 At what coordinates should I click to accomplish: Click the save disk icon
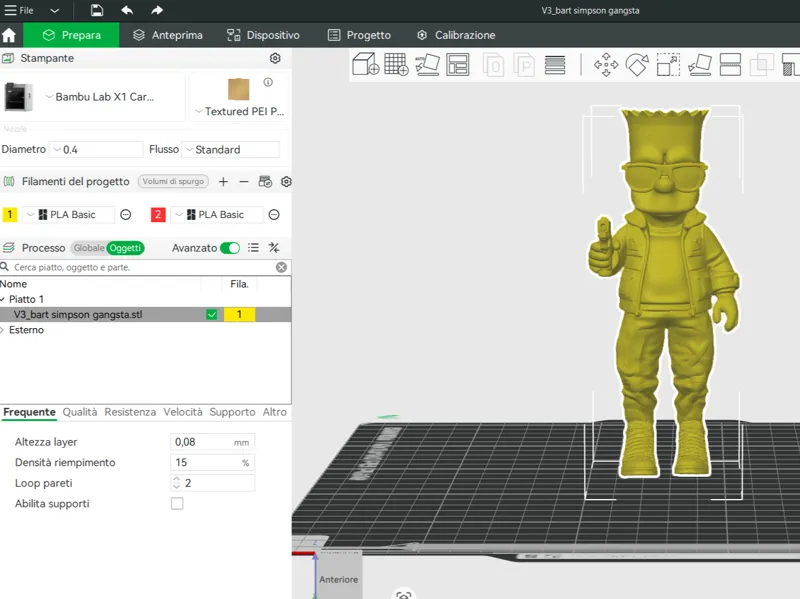[x=97, y=10]
